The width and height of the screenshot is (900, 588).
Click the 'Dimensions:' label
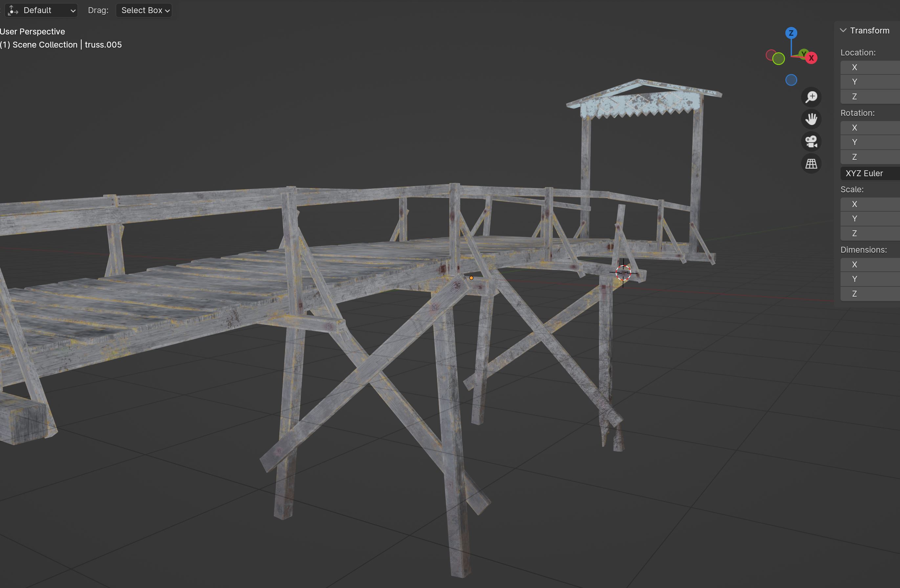[863, 250]
